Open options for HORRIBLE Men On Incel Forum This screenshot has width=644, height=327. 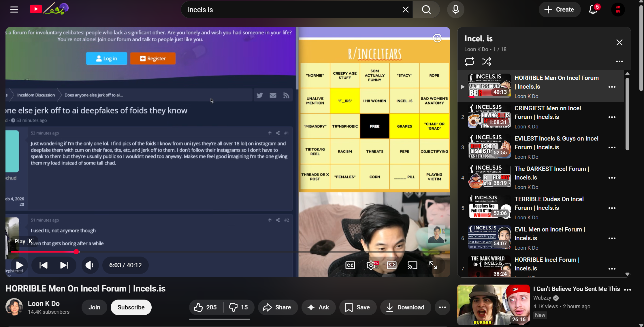(612, 87)
